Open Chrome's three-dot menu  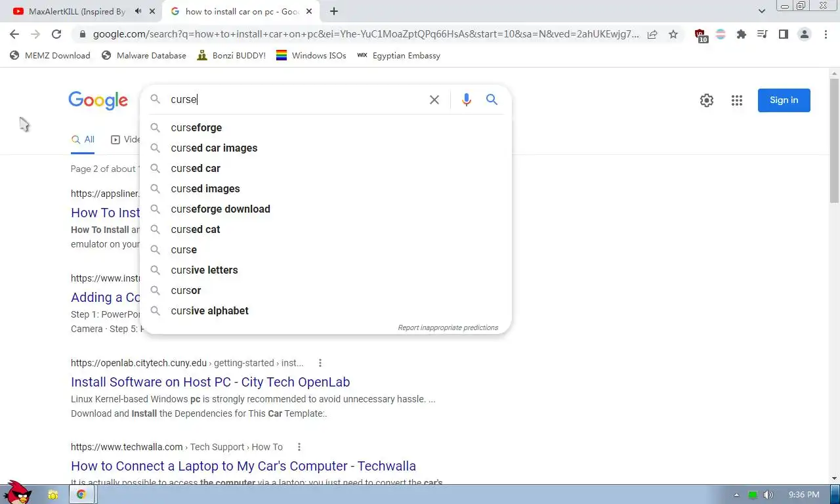pyautogui.click(x=826, y=35)
